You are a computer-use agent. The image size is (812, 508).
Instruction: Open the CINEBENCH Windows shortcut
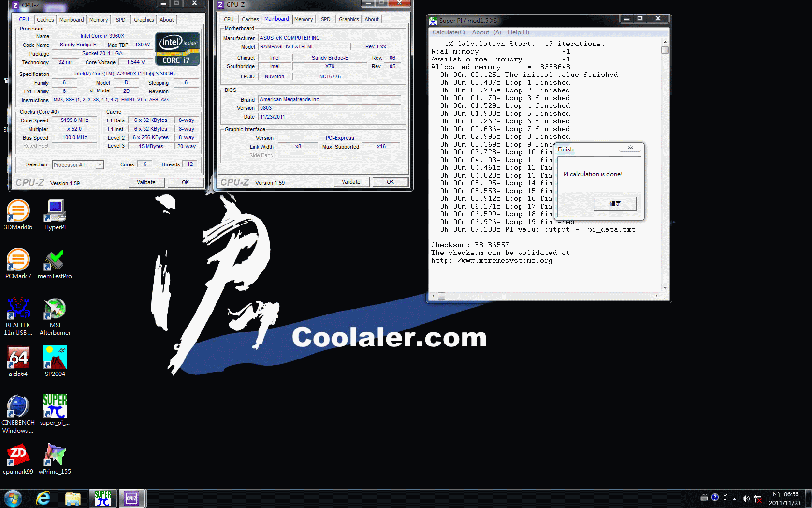18,414
